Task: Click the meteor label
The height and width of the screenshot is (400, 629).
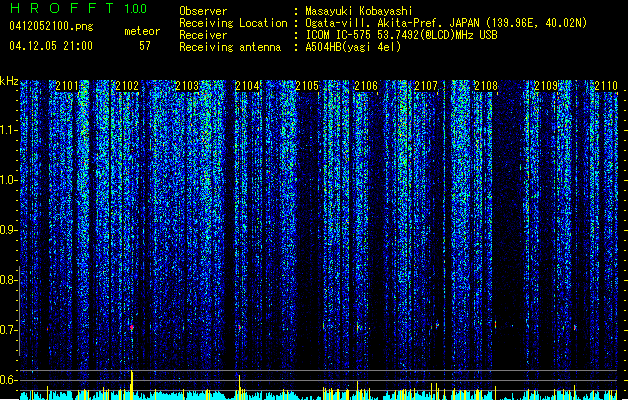Action: coord(142,31)
